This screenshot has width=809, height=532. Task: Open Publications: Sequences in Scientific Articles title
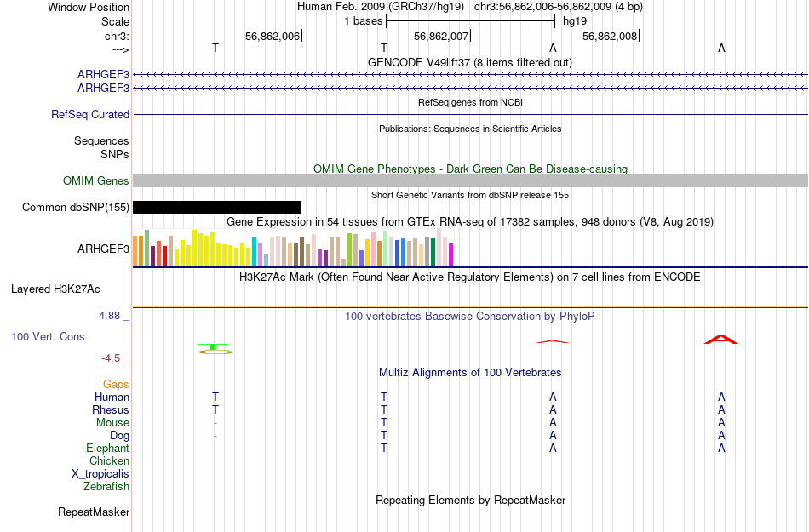pos(470,129)
